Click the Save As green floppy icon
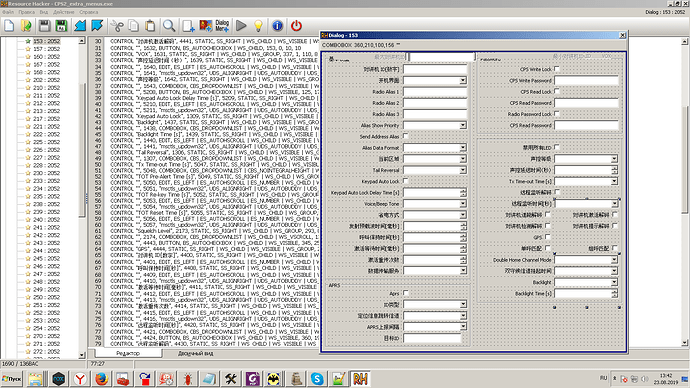 click(61, 26)
